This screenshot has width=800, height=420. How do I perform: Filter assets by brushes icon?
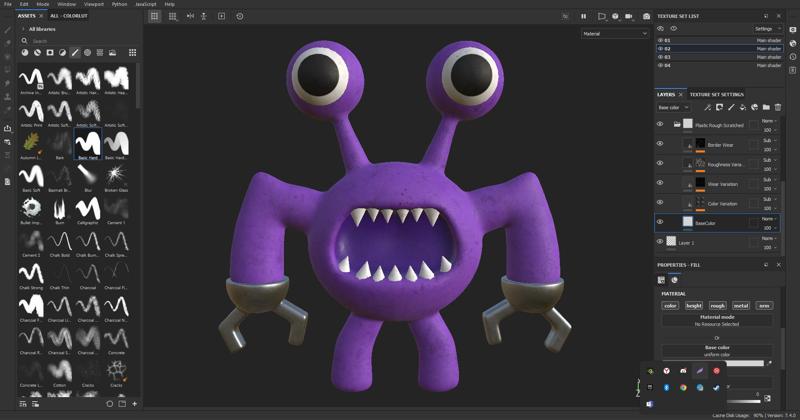[75, 53]
